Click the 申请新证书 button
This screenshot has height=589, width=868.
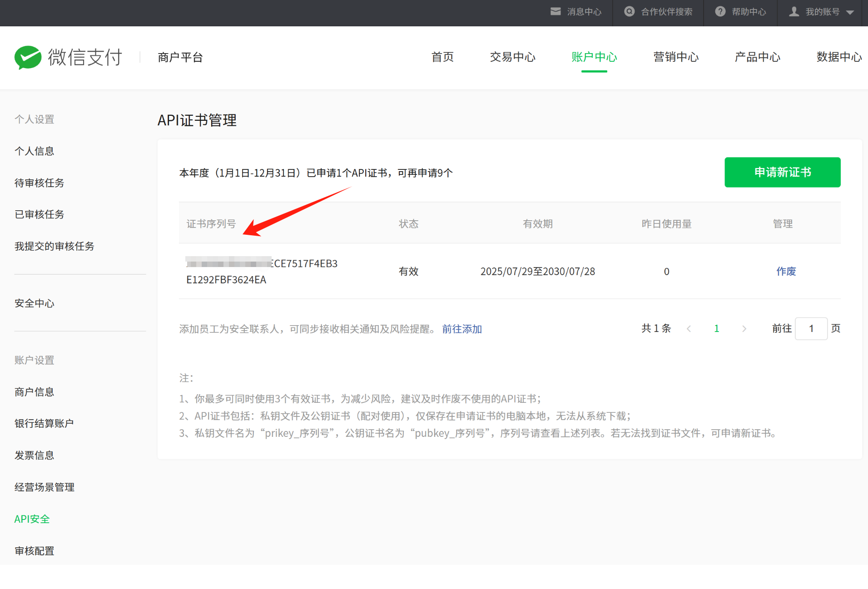pos(782,172)
